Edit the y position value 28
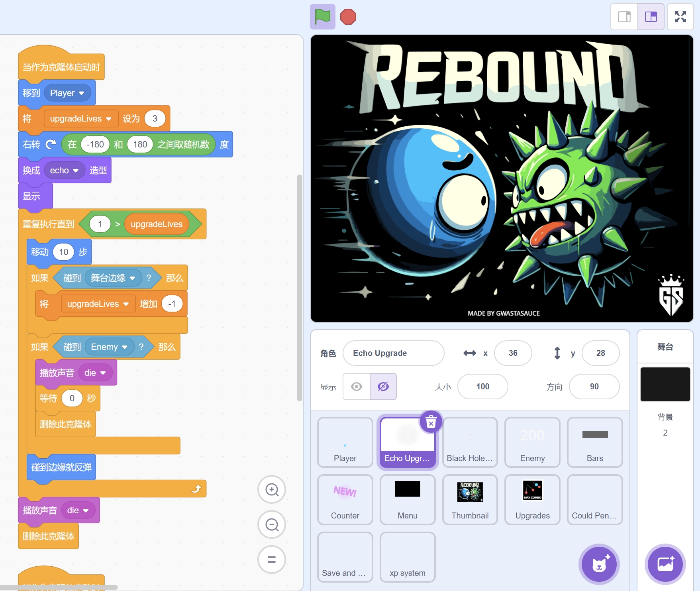The height and width of the screenshot is (591, 700). pyautogui.click(x=600, y=353)
